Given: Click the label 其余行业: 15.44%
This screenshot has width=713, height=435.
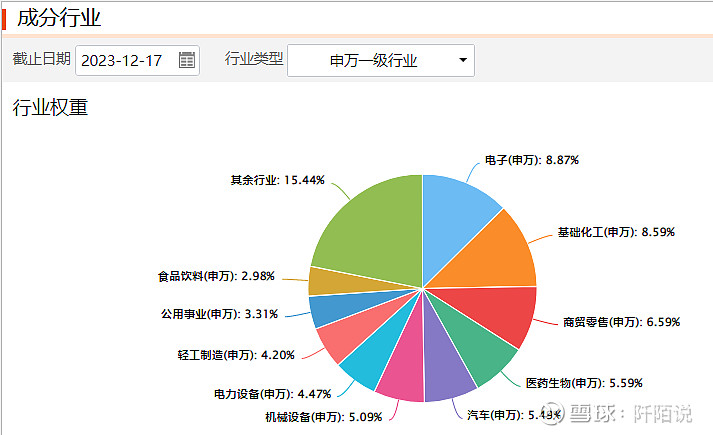Looking at the screenshot, I should coord(277,180).
